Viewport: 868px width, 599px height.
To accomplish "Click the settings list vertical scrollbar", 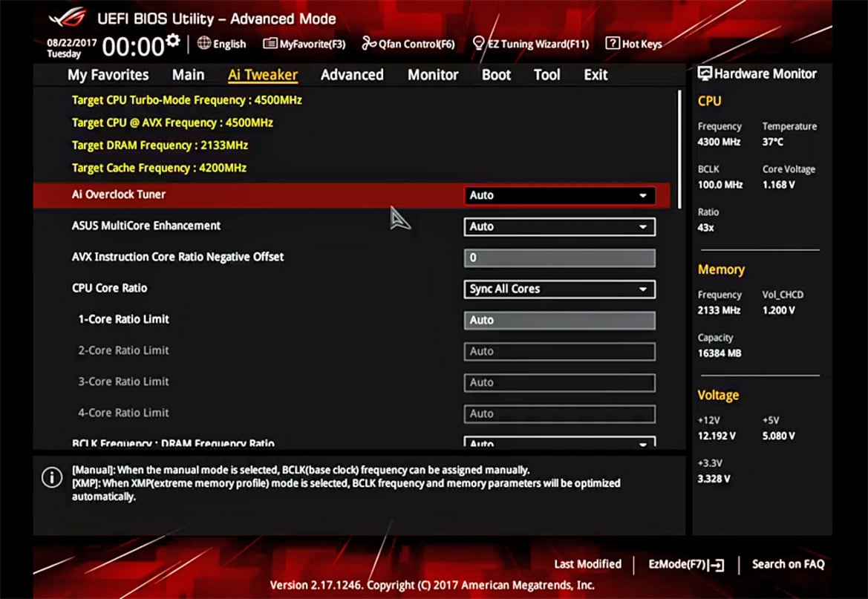I will [680, 149].
